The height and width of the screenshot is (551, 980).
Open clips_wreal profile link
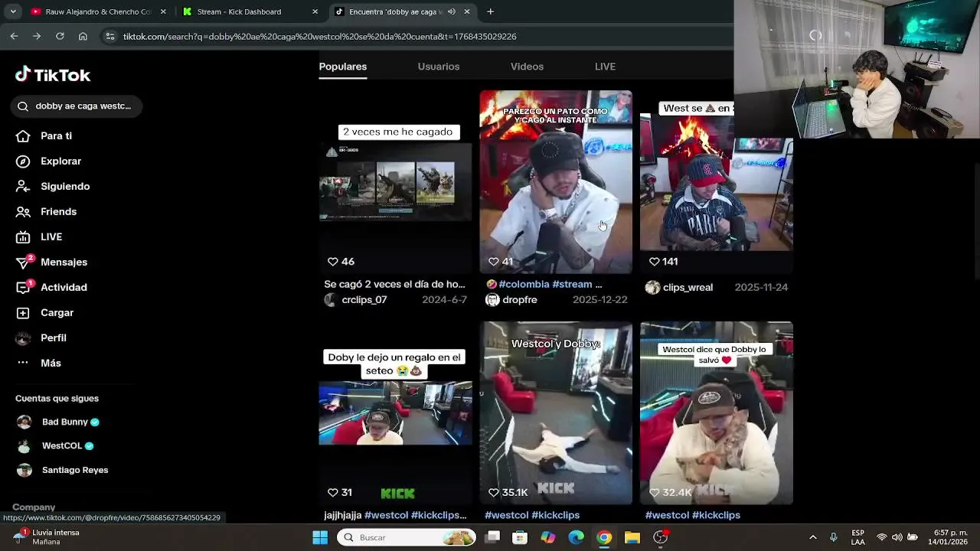tap(688, 288)
